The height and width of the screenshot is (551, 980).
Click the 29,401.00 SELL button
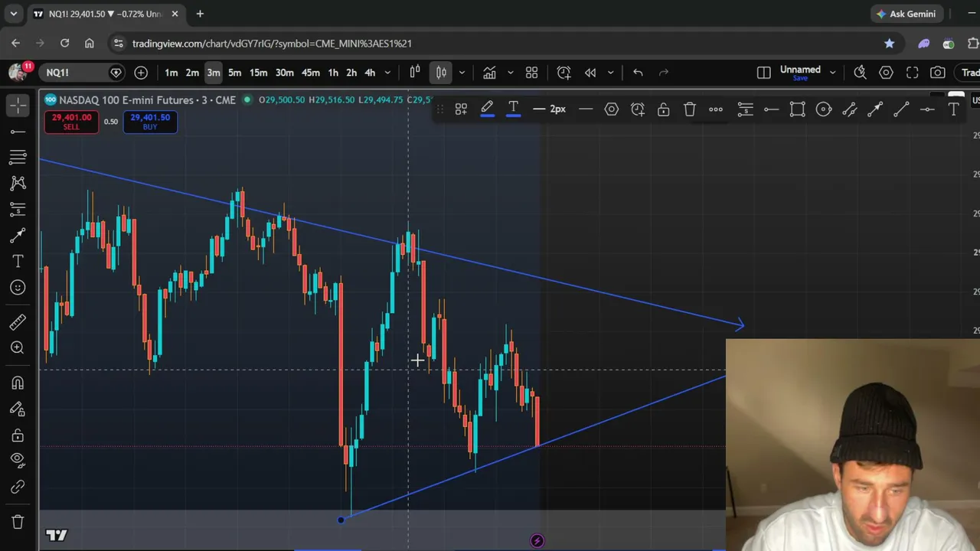71,122
